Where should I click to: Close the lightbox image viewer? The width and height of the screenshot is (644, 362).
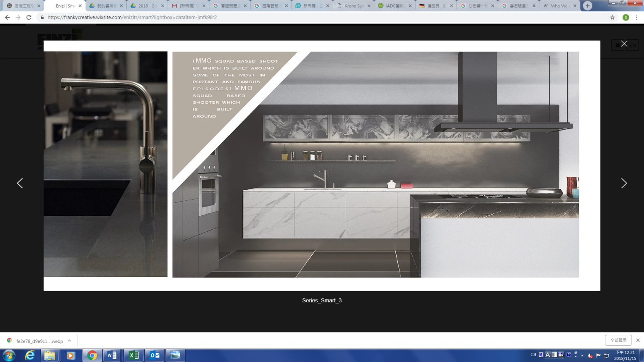click(x=624, y=44)
